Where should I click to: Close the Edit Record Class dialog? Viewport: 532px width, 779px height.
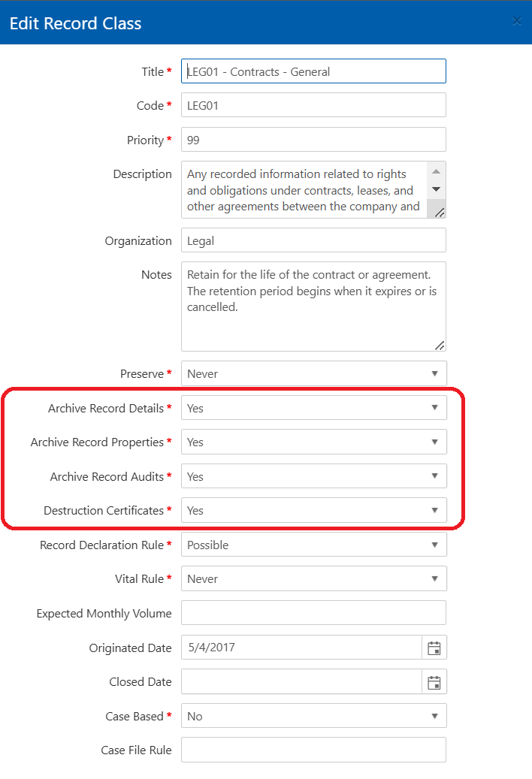pos(516,22)
